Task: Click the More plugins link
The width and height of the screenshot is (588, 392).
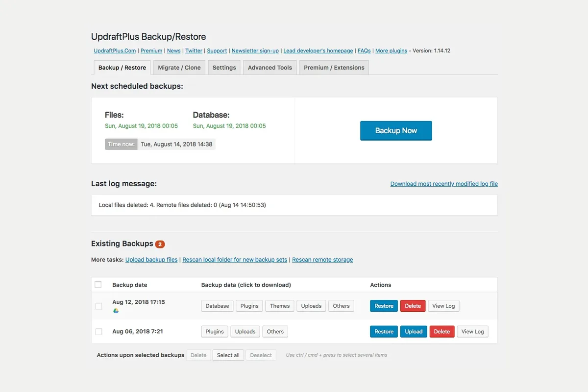Action: pyautogui.click(x=391, y=50)
